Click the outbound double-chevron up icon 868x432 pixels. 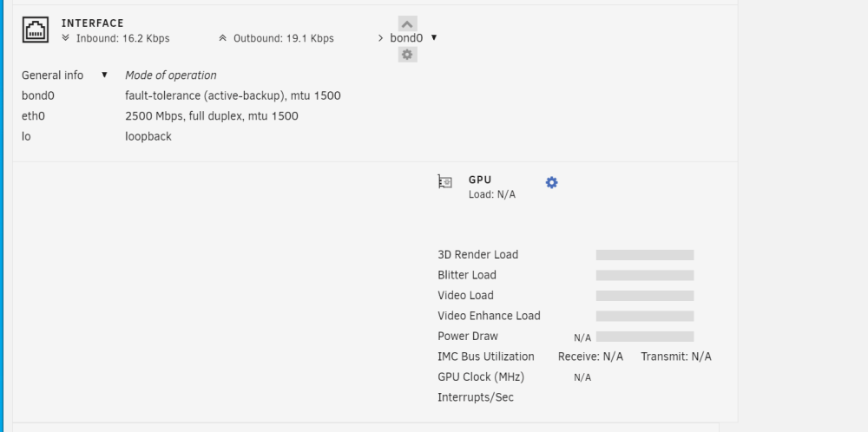(x=222, y=37)
